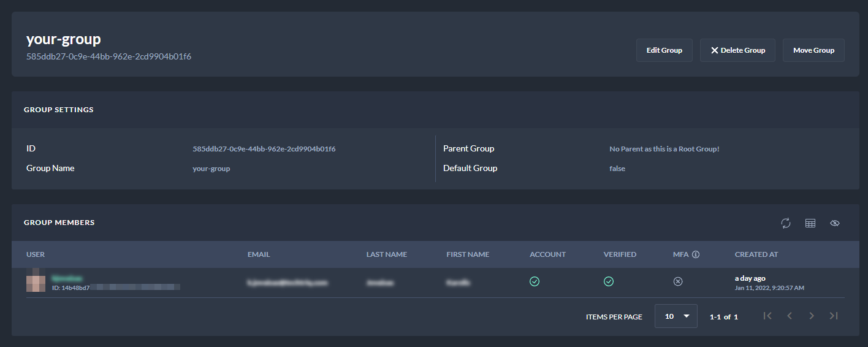Sort by the Email column header

click(x=259, y=254)
